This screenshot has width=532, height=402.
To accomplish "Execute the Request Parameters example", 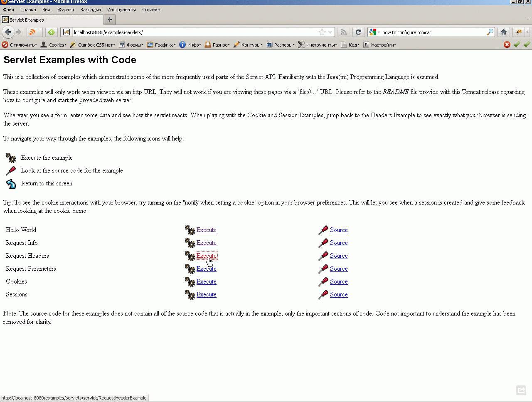I will pyautogui.click(x=206, y=269).
